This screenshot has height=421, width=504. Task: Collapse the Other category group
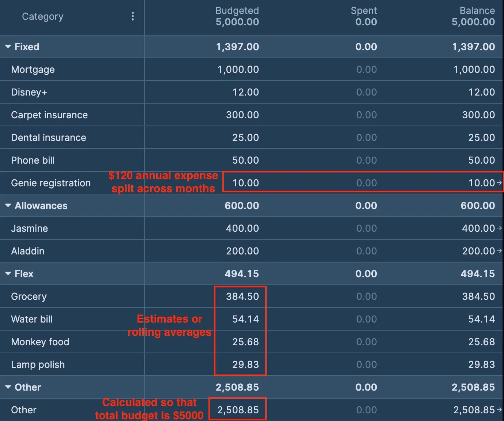point(7,387)
